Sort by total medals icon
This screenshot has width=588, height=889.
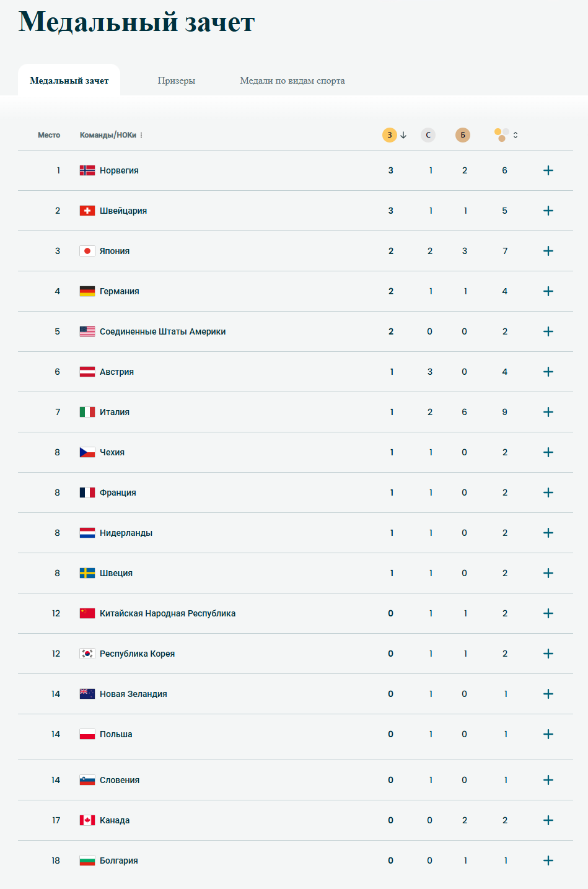tap(502, 135)
